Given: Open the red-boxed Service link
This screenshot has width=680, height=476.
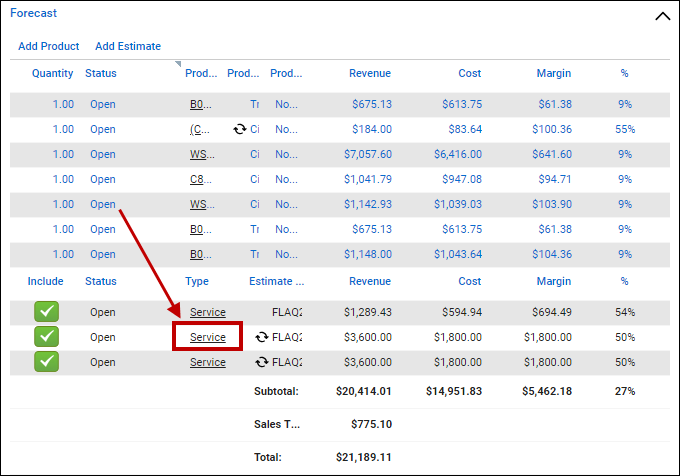Looking at the screenshot, I should pyautogui.click(x=208, y=337).
